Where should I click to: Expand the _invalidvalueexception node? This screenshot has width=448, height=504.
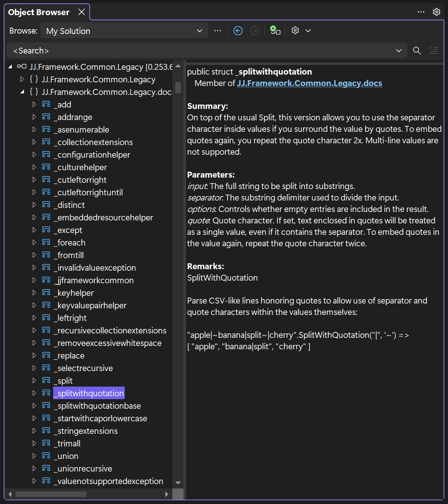click(x=34, y=268)
